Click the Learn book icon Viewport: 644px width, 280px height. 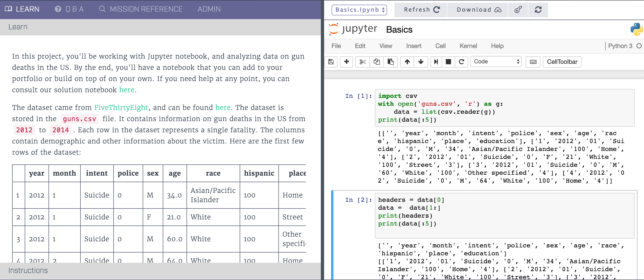pyautogui.click(x=8, y=9)
